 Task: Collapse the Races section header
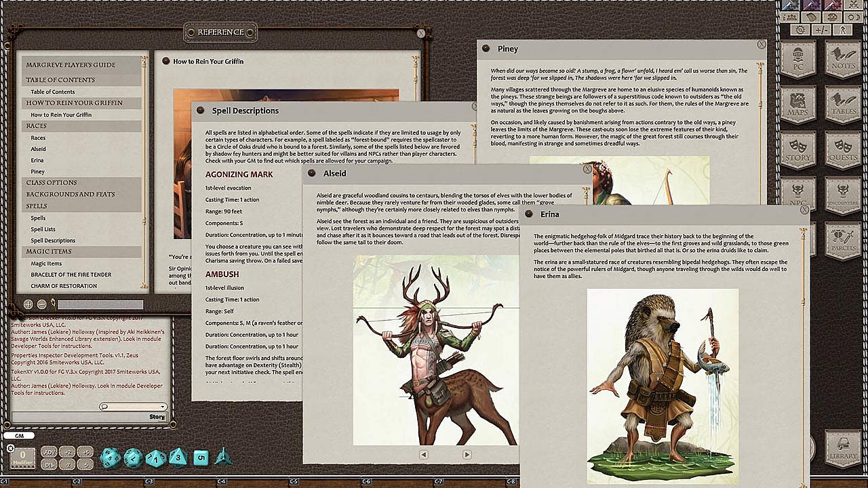(x=83, y=126)
